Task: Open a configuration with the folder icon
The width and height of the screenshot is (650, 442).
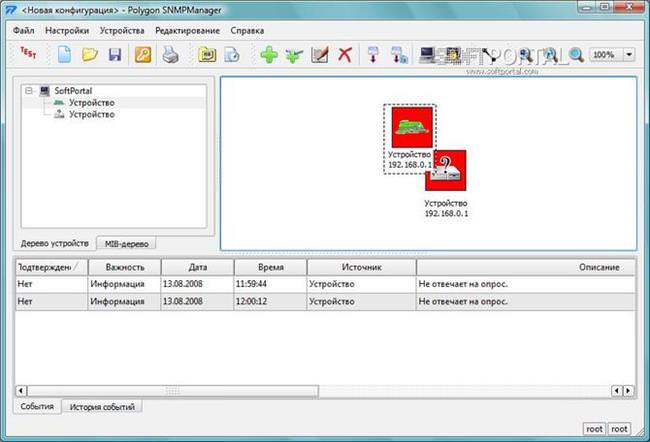Action: click(90, 54)
